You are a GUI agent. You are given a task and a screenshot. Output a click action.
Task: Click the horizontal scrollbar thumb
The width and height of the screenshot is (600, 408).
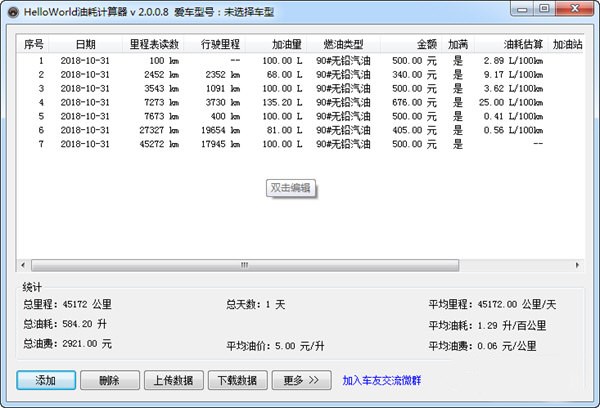[245, 265]
